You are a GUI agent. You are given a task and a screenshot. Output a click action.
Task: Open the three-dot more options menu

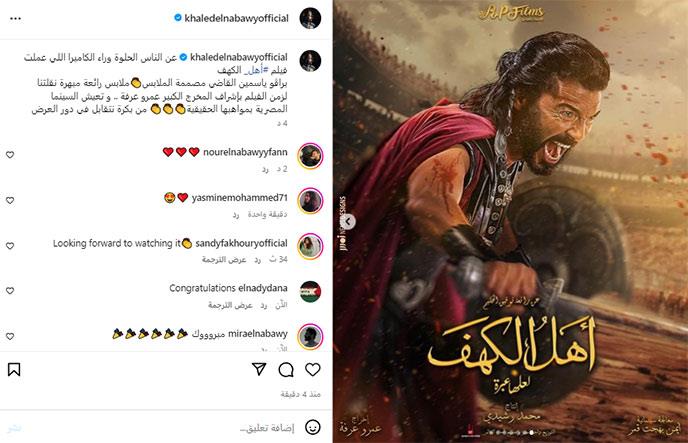(x=15, y=18)
